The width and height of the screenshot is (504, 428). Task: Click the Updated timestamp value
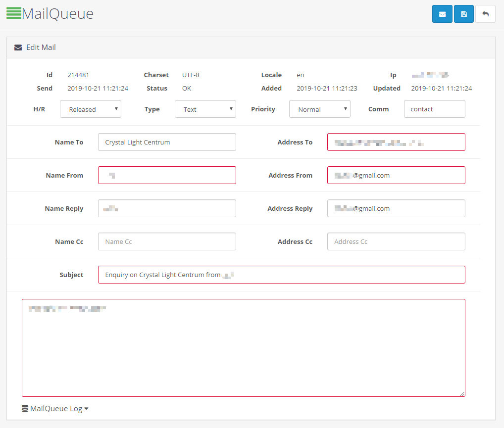[441, 88]
